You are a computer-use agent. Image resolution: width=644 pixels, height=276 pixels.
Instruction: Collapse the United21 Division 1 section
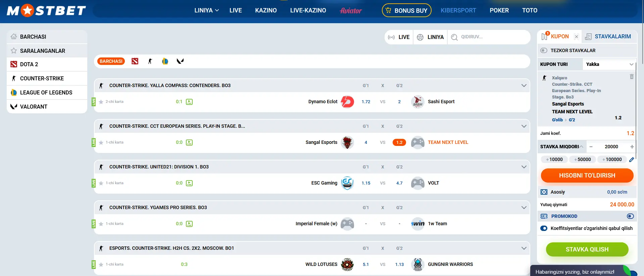524,167
